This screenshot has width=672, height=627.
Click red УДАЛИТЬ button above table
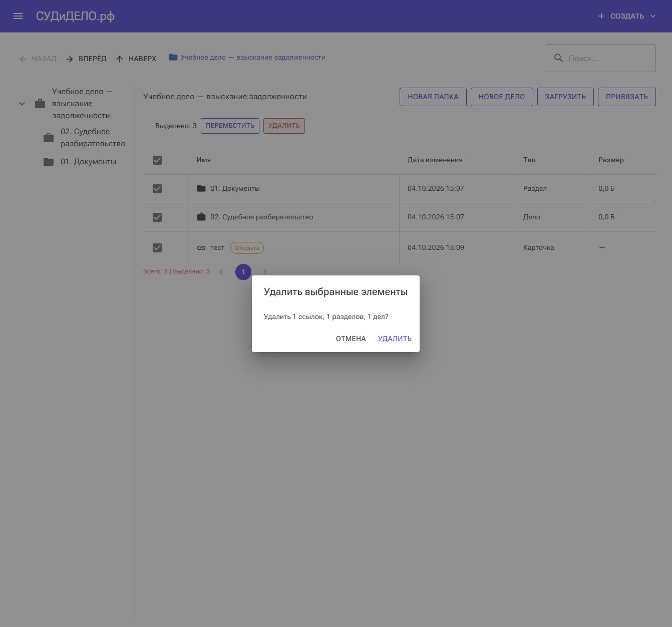coord(284,126)
